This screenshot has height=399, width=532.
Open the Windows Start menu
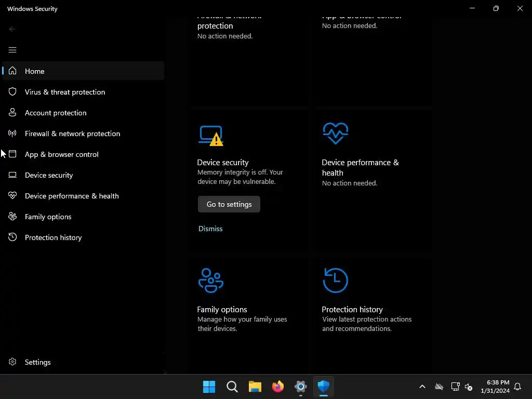[209, 387]
